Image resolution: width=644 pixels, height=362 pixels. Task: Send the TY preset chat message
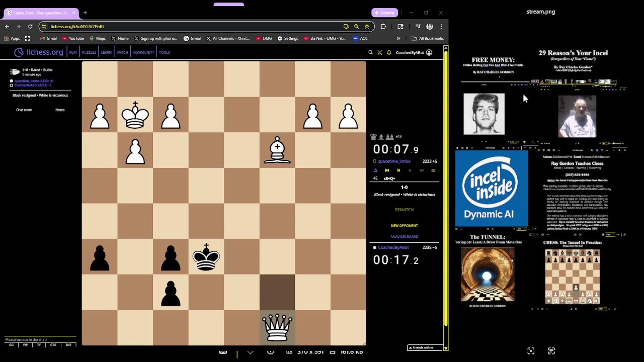point(39,345)
